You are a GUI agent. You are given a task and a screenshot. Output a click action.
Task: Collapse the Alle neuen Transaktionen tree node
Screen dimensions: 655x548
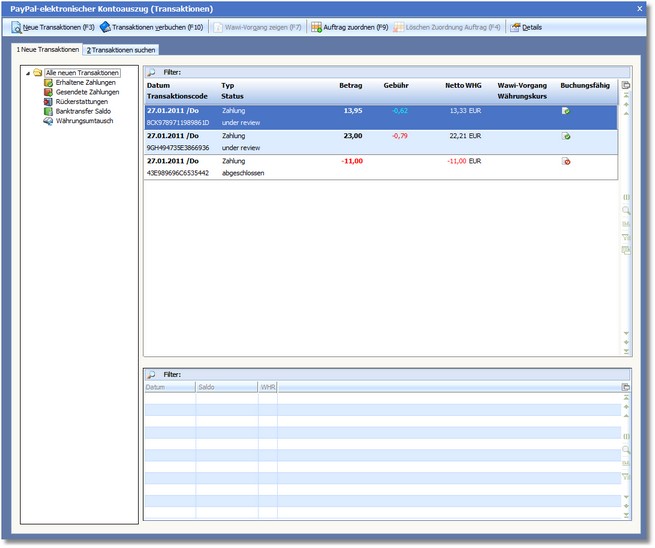click(x=27, y=73)
